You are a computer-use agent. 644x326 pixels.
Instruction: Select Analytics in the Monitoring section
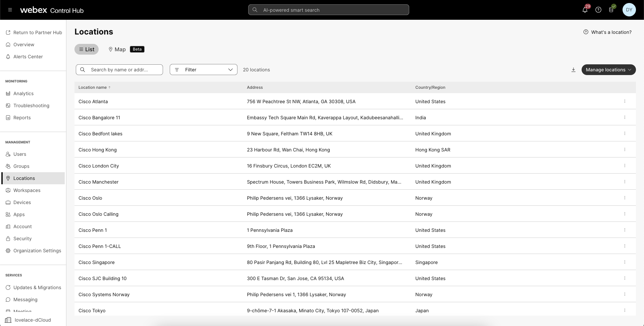(x=23, y=93)
